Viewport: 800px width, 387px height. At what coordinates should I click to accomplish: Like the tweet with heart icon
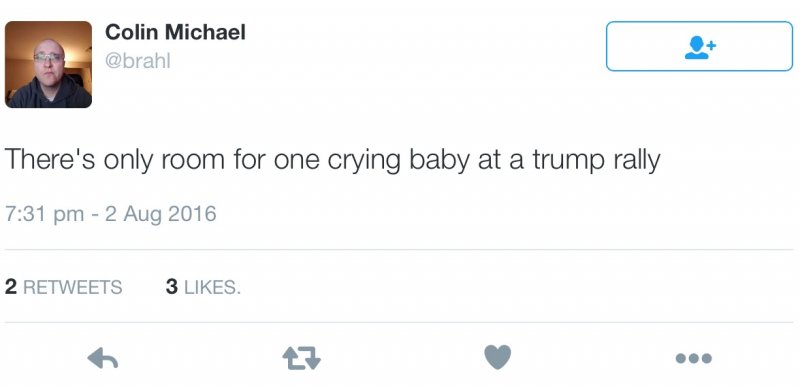pyautogui.click(x=497, y=357)
